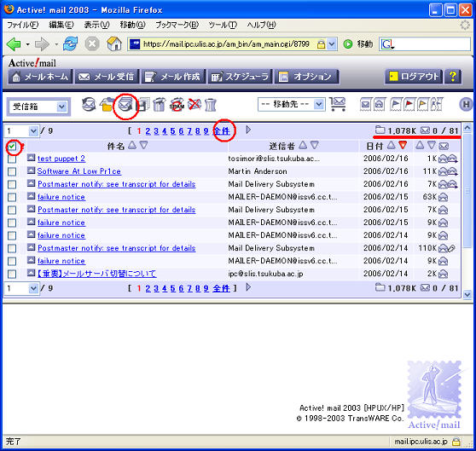Click next page triangle in lower pager
The width and height of the screenshot is (476, 451).
coord(248,287)
